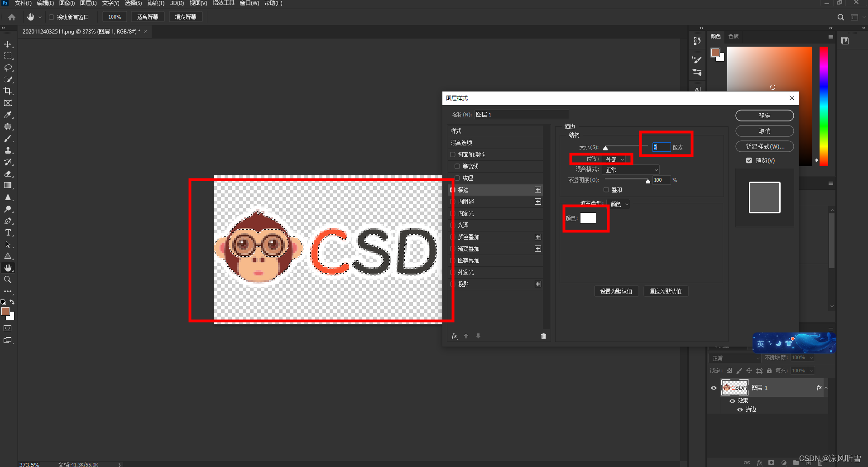This screenshot has width=868, height=467.
Task: Open the 文件(F) menu
Action: (23, 3)
